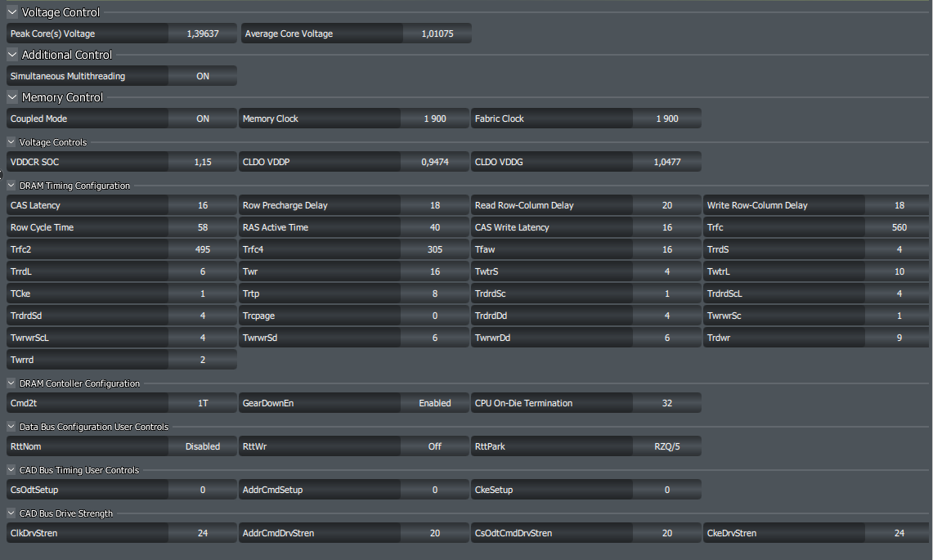This screenshot has height=560, width=933.
Task: Open the Cmd2t 1T value selector
Action: click(203, 403)
